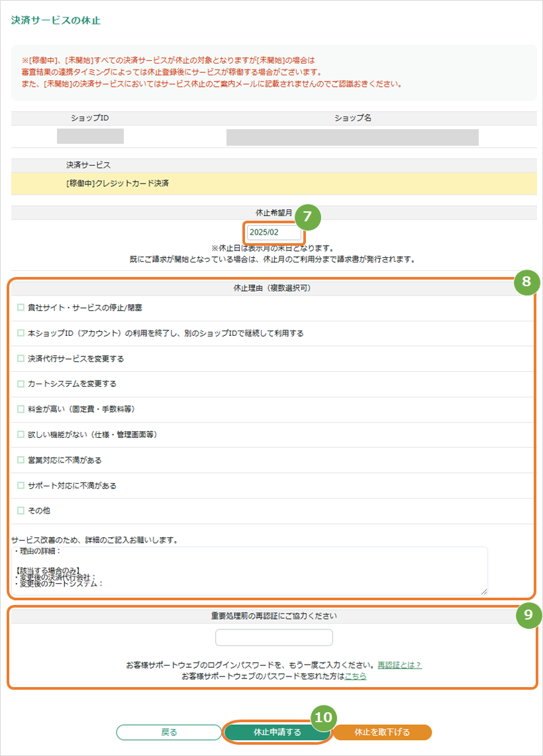Tick カートシステムを変更する checkbox
Viewport: 543px width, 756px height.
pyautogui.click(x=21, y=384)
